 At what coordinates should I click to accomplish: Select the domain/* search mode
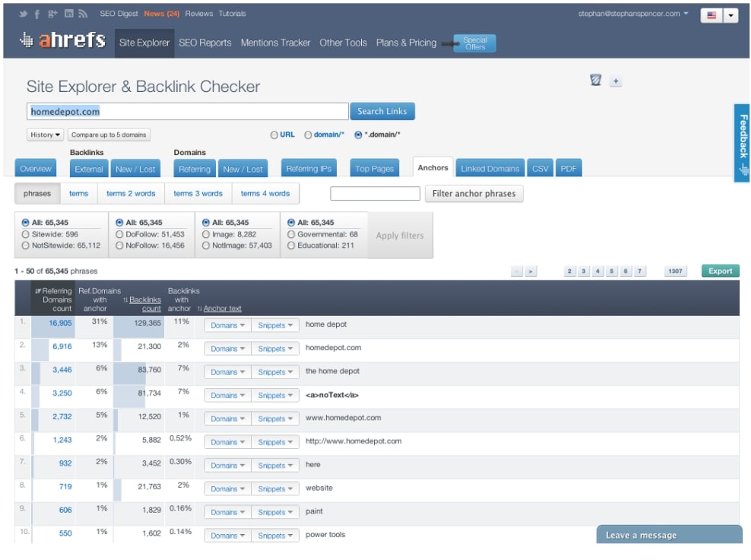(x=308, y=135)
